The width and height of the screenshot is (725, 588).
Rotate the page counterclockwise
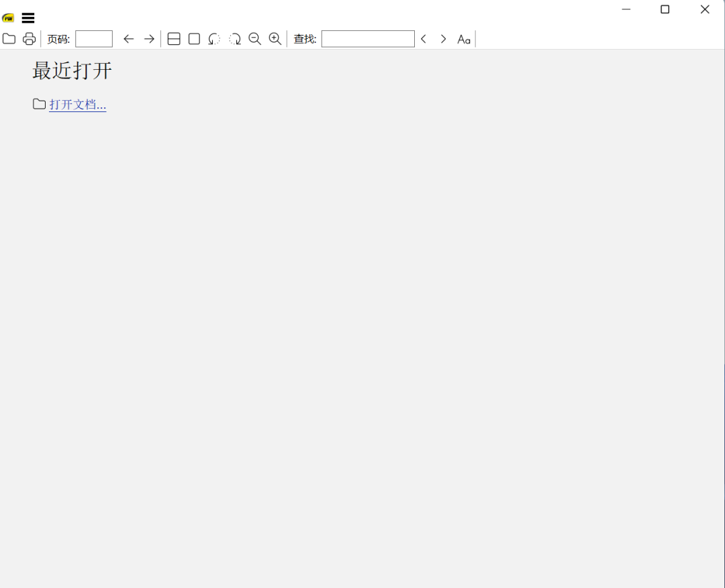[214, 39]
